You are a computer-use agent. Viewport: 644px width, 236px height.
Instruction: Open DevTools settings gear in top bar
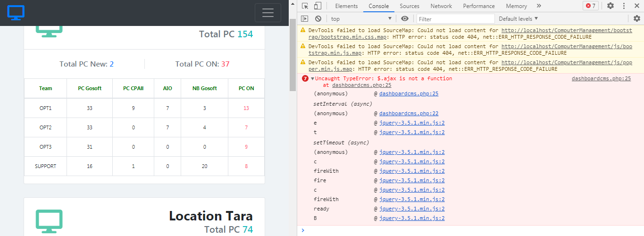tap(611, 6)
